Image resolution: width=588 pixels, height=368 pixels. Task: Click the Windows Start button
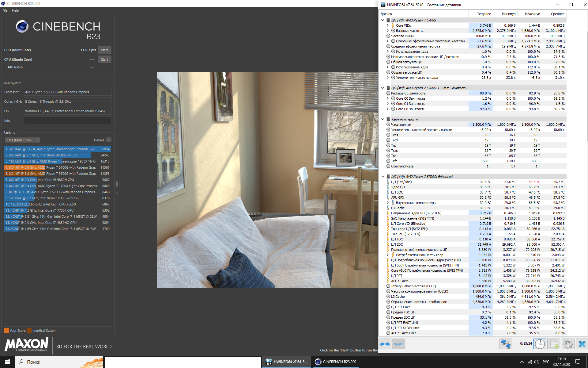click(7, 362)
